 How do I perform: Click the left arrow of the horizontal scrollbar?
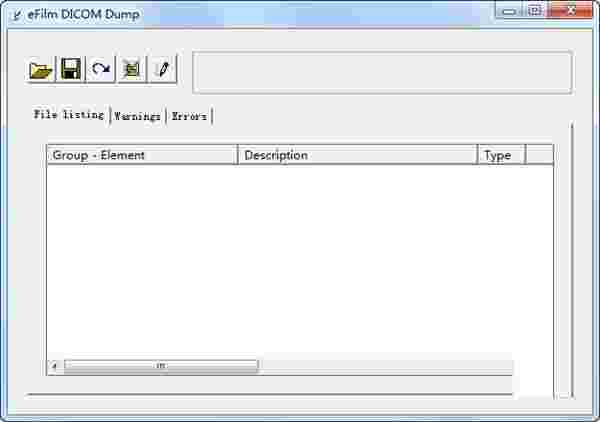point(55,366)
